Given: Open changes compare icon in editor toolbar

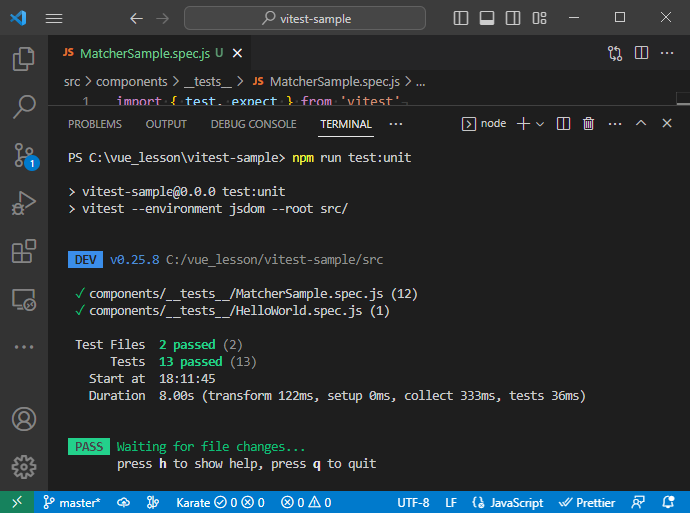Looking at the screenshot, I should pyautogui.click(x=615, y=53).
